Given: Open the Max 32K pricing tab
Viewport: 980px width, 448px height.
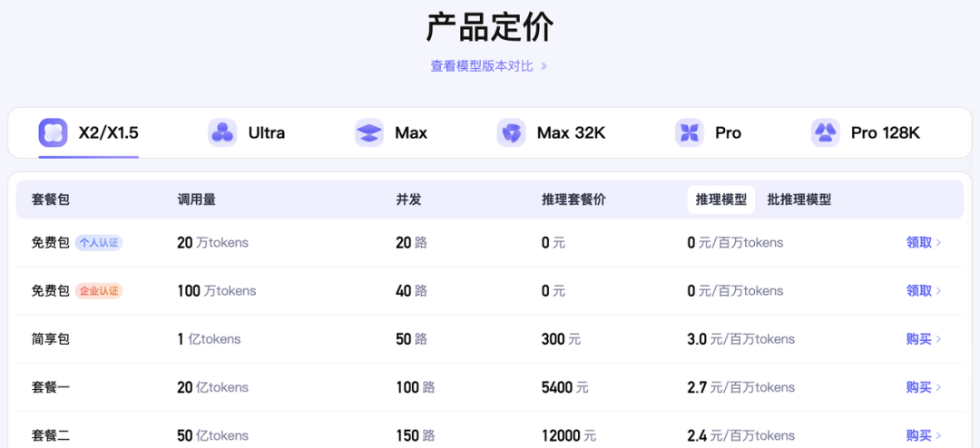Looking at the screenshot, I should click(x=552, y=133).
